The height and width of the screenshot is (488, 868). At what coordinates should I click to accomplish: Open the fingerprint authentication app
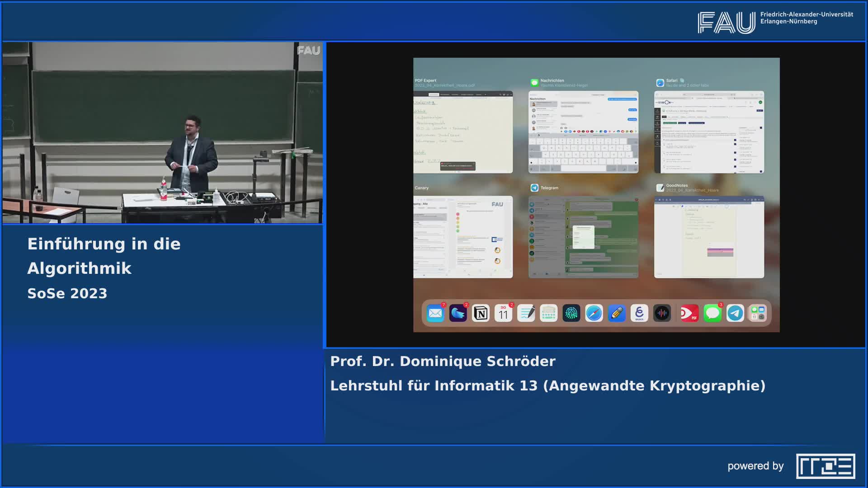coord(572,312)
